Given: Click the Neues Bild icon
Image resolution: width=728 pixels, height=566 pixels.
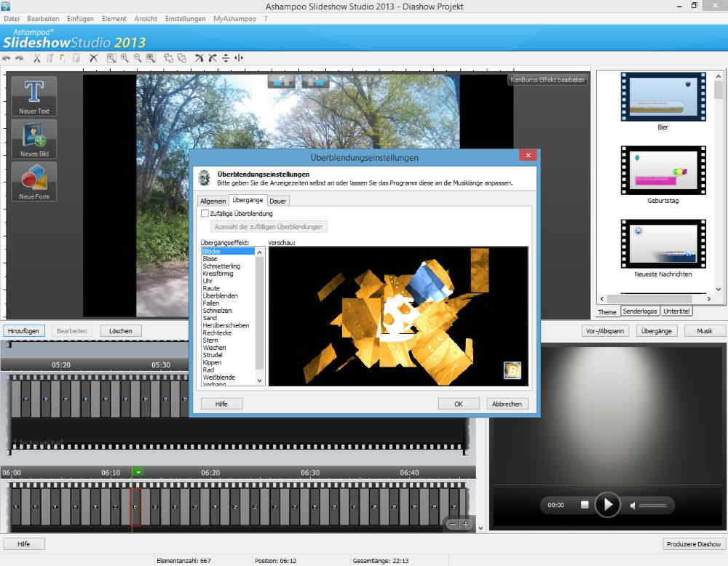Looking at the screenshot, I should click(34, 138).
